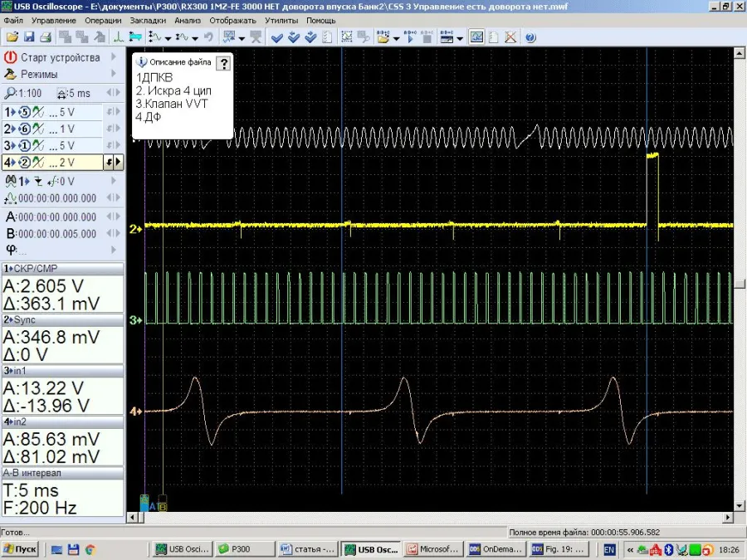
Task: Toggle channel 1 (5 V) row
Action: pyautogui.click(x=52, y=112)
